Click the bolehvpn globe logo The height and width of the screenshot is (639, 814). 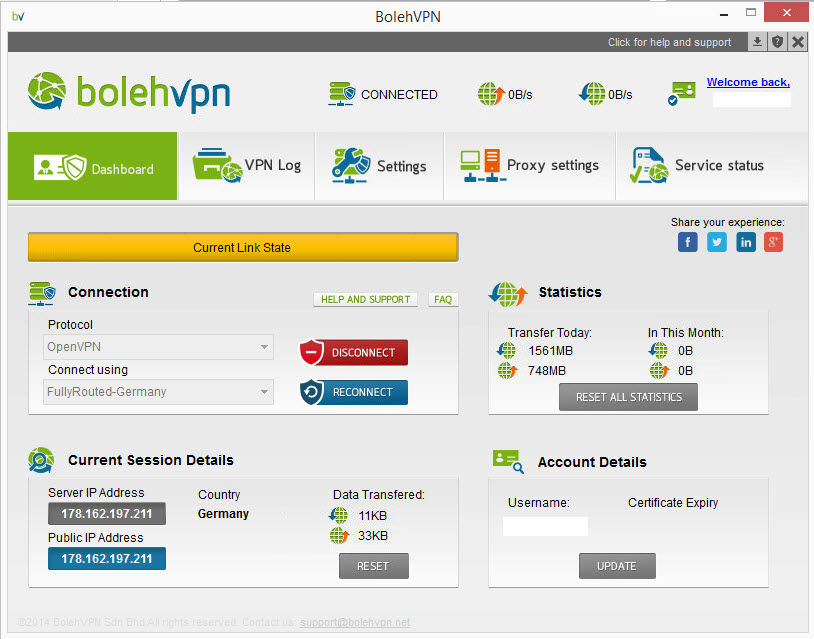47,91
